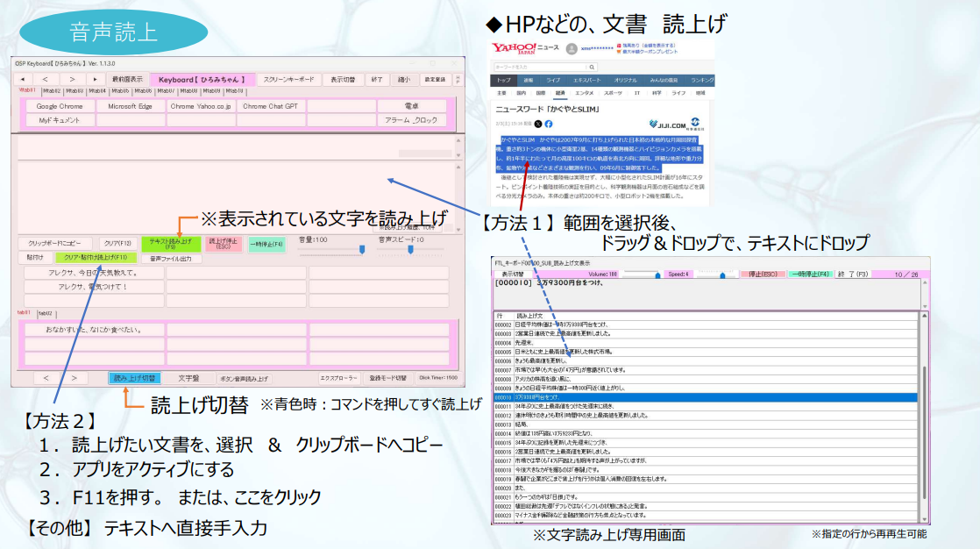Open the ランキング tab in the Yahoo navigation bar
Screen dimensions: 980x549
pos(701,80)
